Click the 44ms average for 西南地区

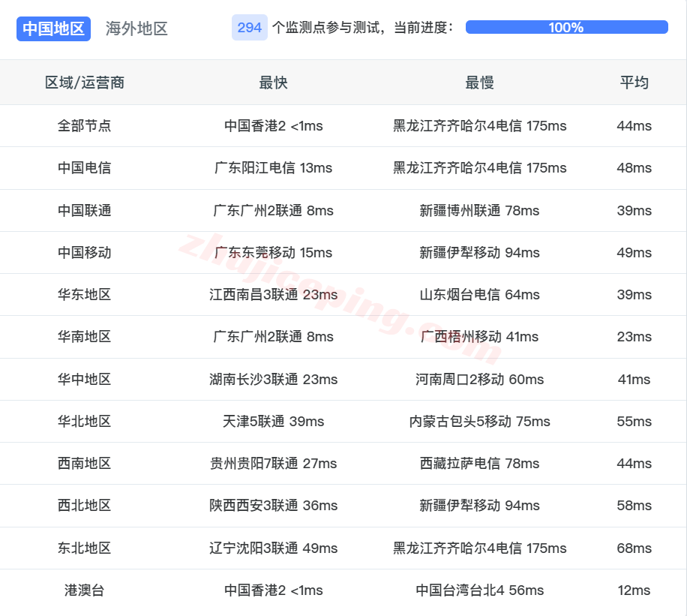click(634, 464)
